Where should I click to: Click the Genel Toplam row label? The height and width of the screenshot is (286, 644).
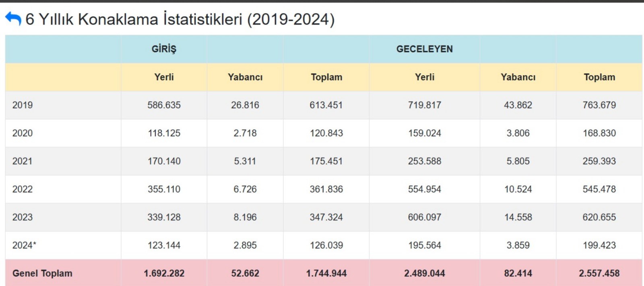[43, 273]
